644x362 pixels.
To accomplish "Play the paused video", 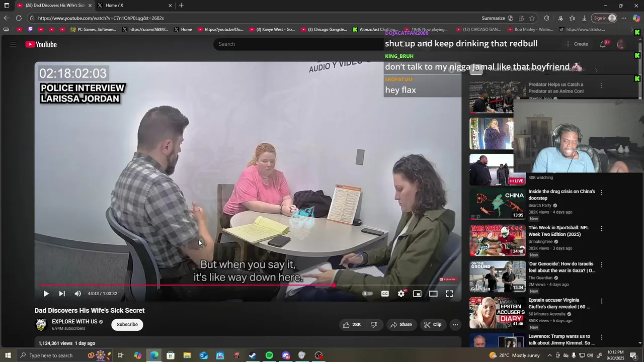I will tap(46, 294).
